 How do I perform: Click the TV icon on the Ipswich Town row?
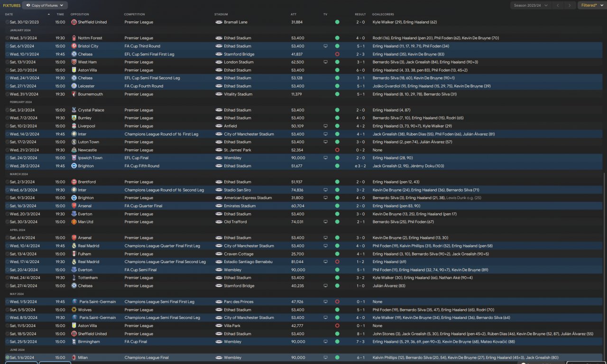325,158
